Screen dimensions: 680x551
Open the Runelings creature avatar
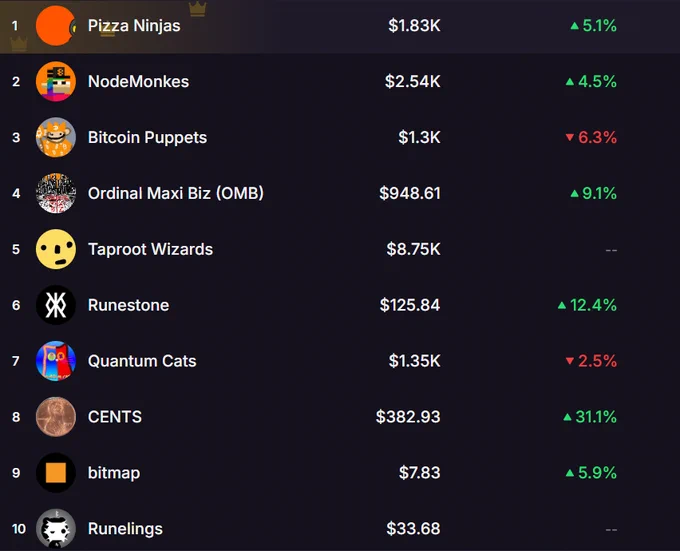[x=56, y=528]
